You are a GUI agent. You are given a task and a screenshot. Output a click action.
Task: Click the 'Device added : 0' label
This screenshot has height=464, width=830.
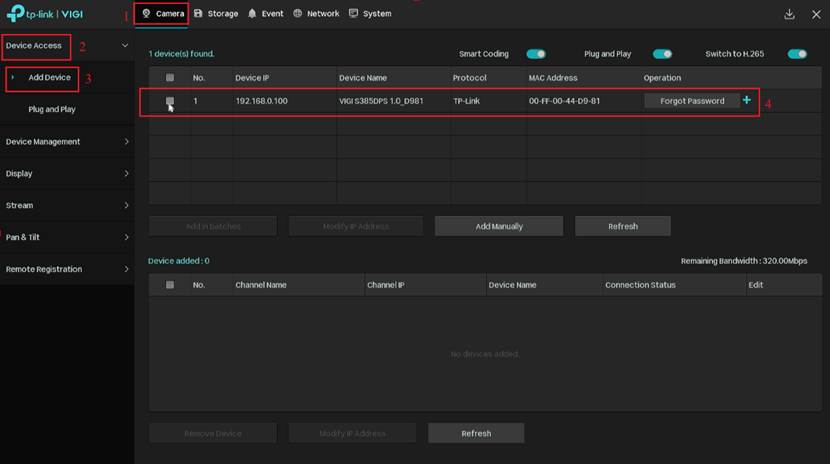179,261
